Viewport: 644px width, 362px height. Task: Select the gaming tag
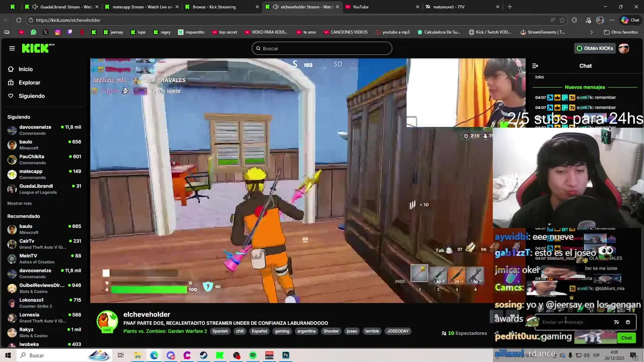282,331
